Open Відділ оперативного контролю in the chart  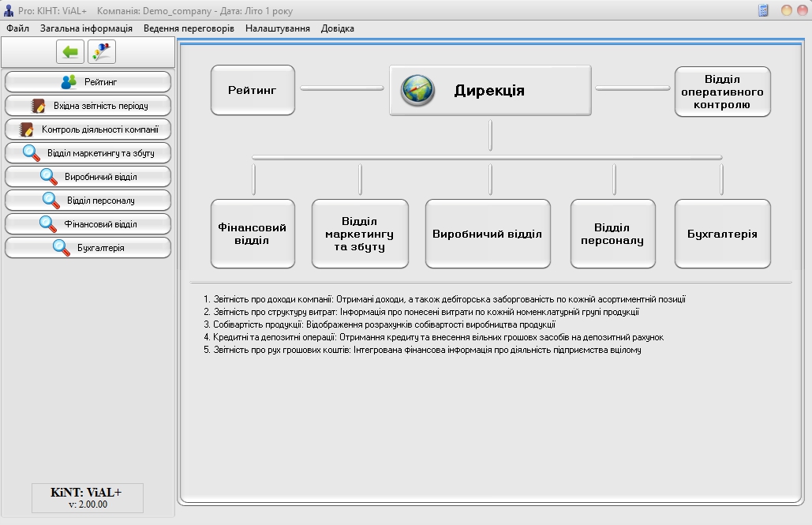coord(722,92)
